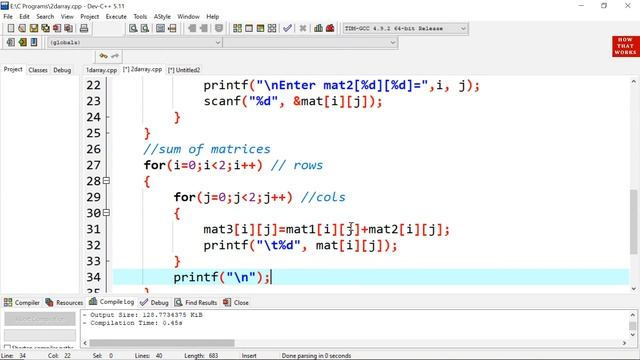Click the editor vertical scrollbar thumb
This screenshot has height=360, width=640.
633,222
